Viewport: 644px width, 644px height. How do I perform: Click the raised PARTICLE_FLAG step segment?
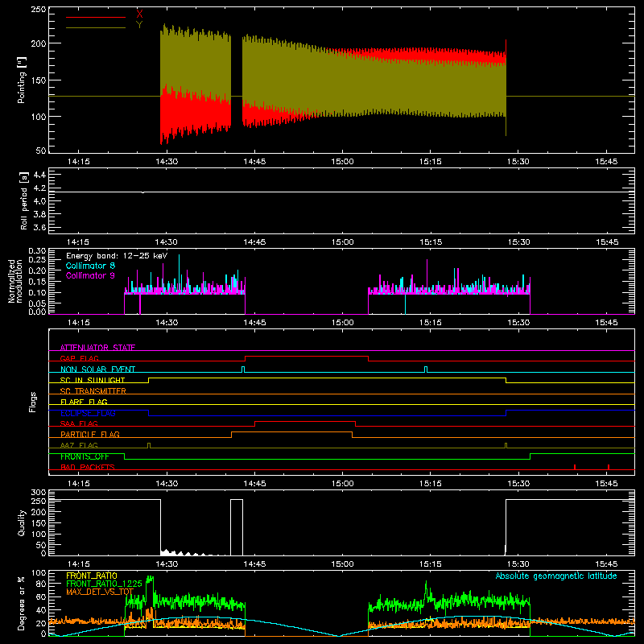291,432
